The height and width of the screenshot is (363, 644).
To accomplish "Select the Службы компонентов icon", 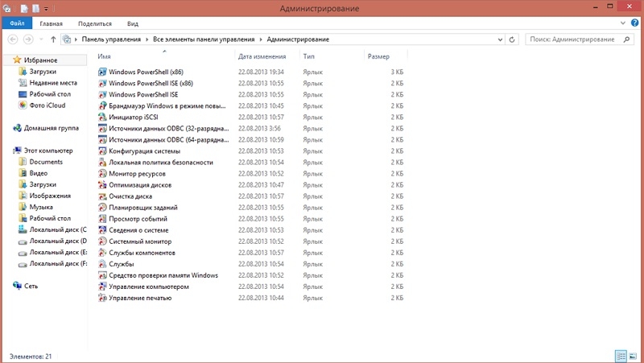I will pyautogui.click(x=102, y=253).
